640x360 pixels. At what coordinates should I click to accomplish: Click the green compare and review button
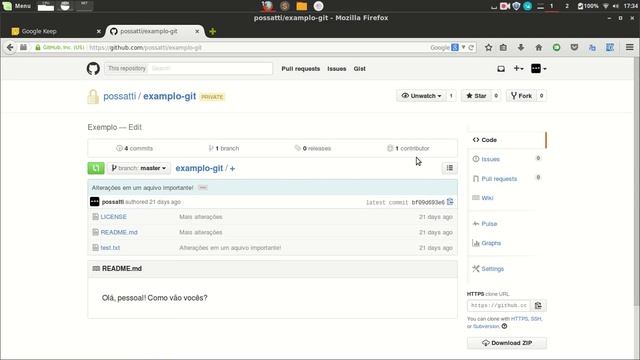tap(96, 168)
